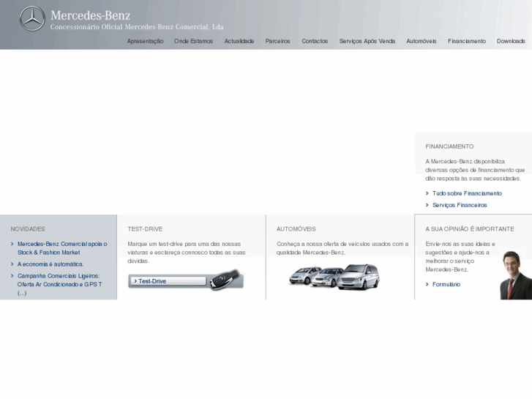Open Tudo sobre Financiamento link

click(x=467, y=193)
